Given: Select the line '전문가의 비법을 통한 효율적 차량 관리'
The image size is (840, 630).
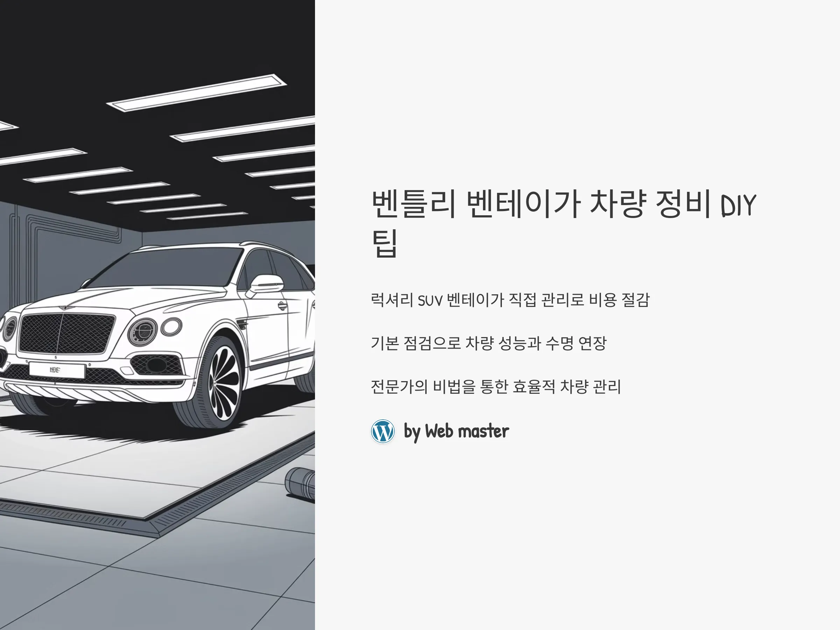Looking at the screenshot, I should coord(496,387).
